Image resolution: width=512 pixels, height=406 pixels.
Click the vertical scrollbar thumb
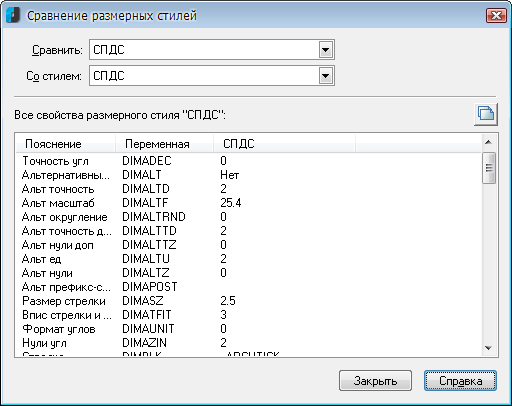pos(489,168)
